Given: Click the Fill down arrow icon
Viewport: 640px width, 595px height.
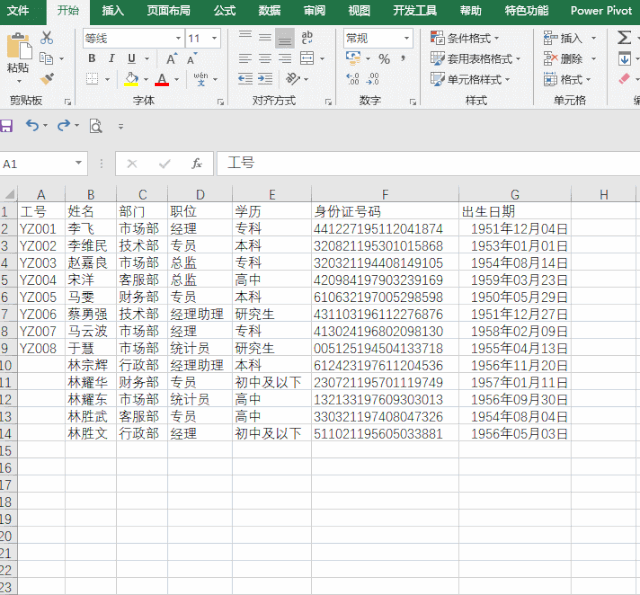Looking at the screenshot, I should pyautogui.click(x=624, y=59).
